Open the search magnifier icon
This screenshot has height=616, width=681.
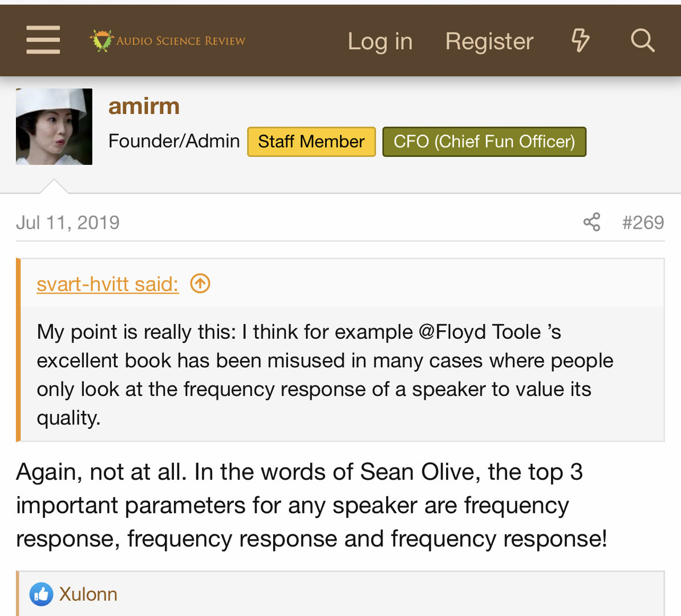click(x=642, y=40)
